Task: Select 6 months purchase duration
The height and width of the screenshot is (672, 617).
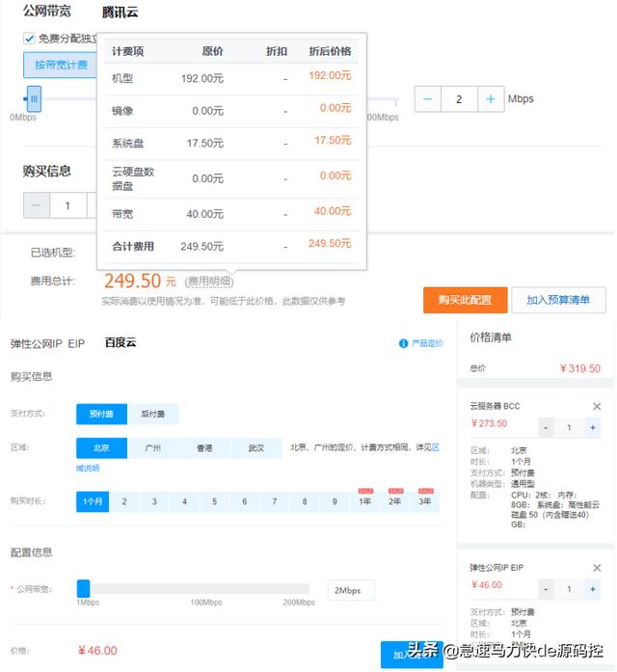Action: [244, 501]
